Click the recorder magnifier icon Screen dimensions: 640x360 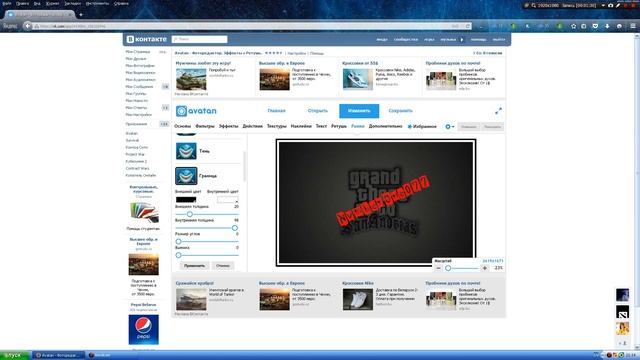[533, 5]
